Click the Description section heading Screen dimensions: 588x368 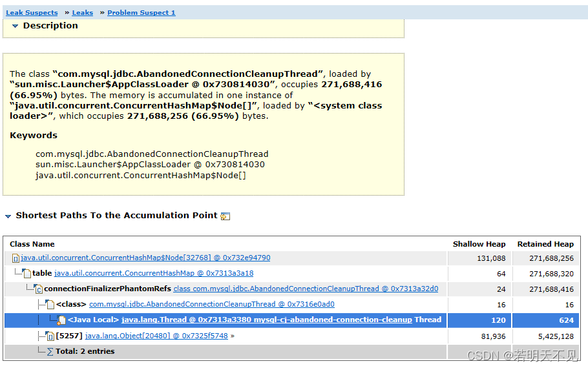[50, 25]
